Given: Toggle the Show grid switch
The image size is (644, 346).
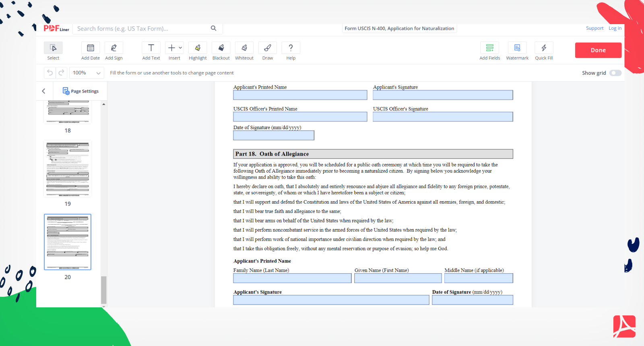Looking at the screenshot, I should [x=615, y=73].
